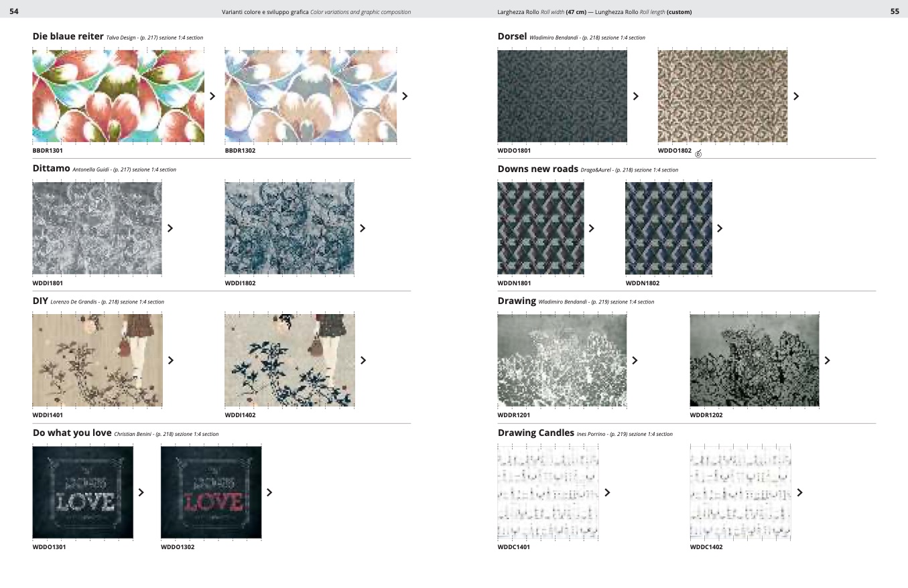Screen dimensions: 908x588
Task: Click the arrow after the dark Dorsel swatch
Action: [x=636, y=96]
